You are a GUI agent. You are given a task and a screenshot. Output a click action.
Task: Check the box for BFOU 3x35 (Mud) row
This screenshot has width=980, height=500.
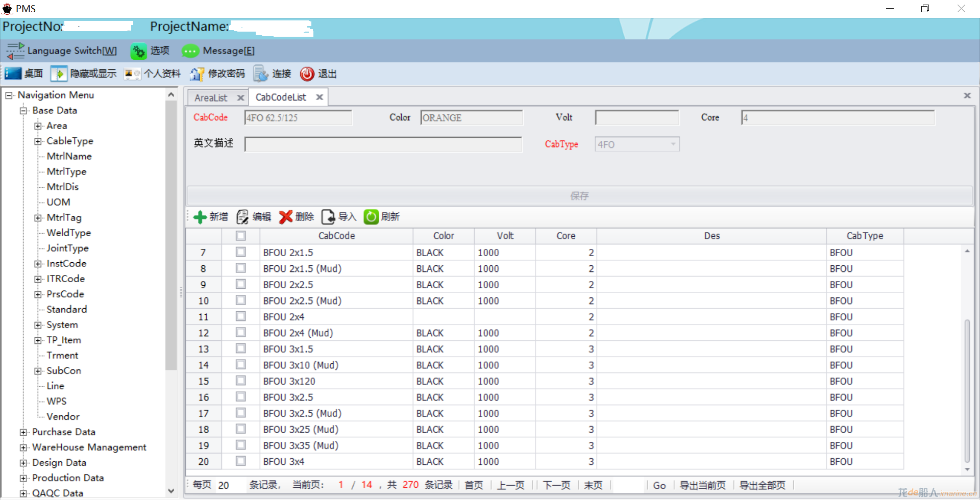[x=241, y=445]
